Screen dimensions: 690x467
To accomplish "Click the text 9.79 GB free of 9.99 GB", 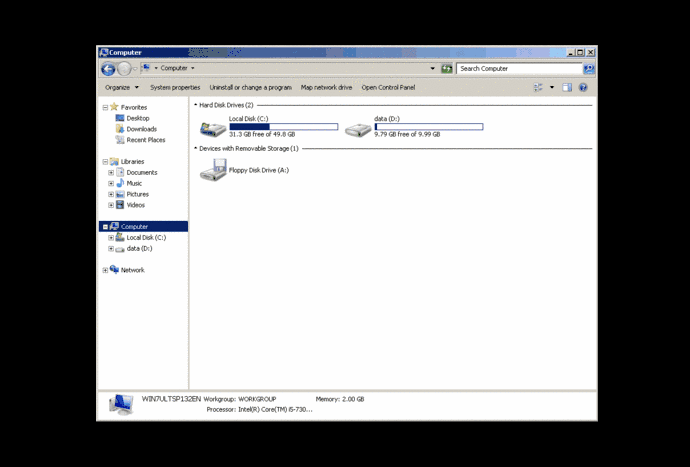I will (x=407, y=134).
